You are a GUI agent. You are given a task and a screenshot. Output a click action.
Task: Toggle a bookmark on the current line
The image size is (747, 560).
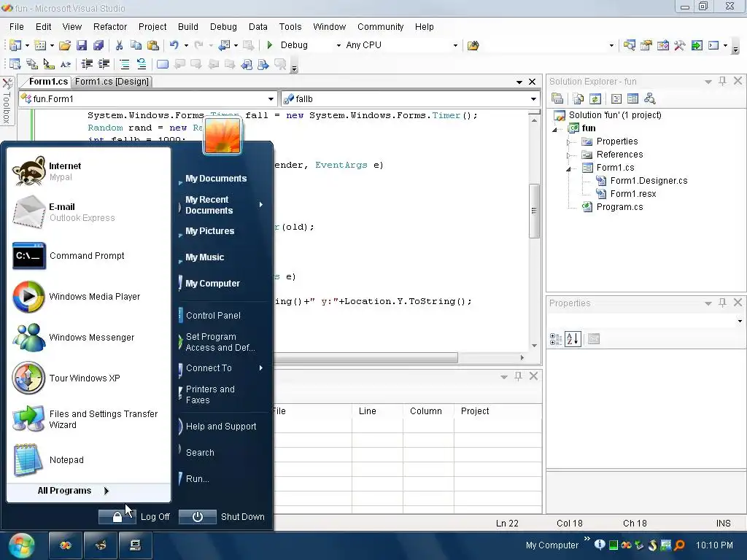pyautogui.click(x=163, y=64)
